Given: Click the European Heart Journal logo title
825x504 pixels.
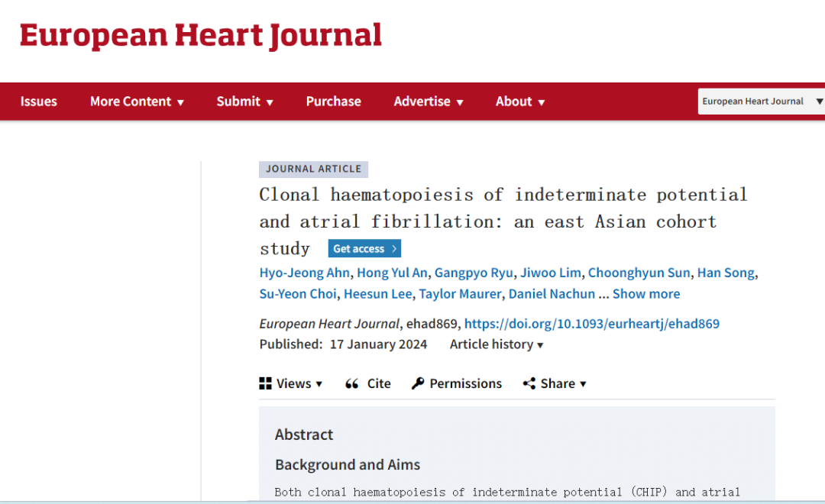Looking at the screenshot, I should tap(200, 36).
